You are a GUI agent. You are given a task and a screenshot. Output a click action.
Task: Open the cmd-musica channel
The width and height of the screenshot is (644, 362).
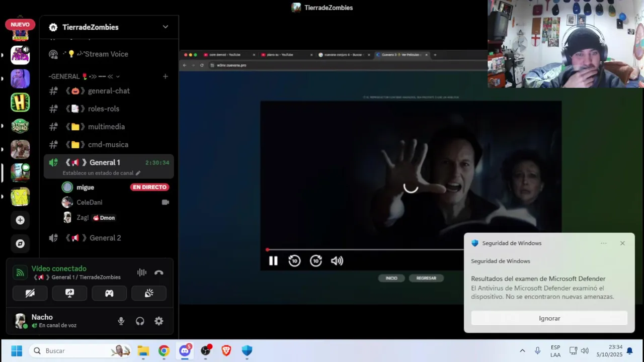[109, 144]
